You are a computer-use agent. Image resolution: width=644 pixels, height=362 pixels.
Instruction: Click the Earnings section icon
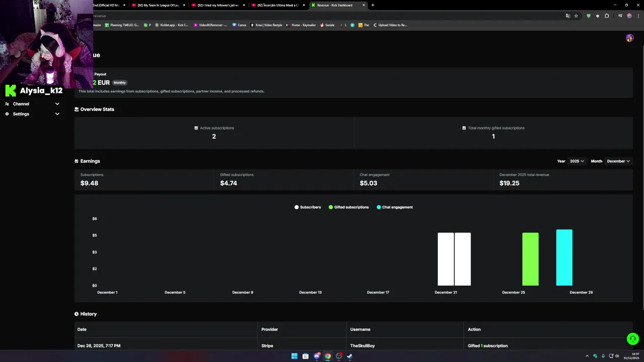pos(76,161)
